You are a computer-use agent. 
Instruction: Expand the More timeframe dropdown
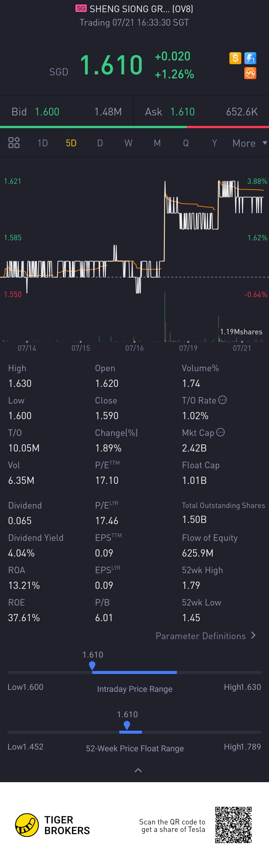tap(249, 143)
